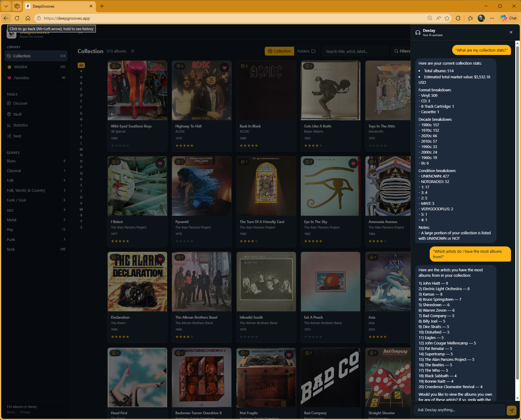This screenshot has width=521, height=420.
Task: Open the workspaces icon in title bar
Action: pyautogui.click(x=17, y=6)
